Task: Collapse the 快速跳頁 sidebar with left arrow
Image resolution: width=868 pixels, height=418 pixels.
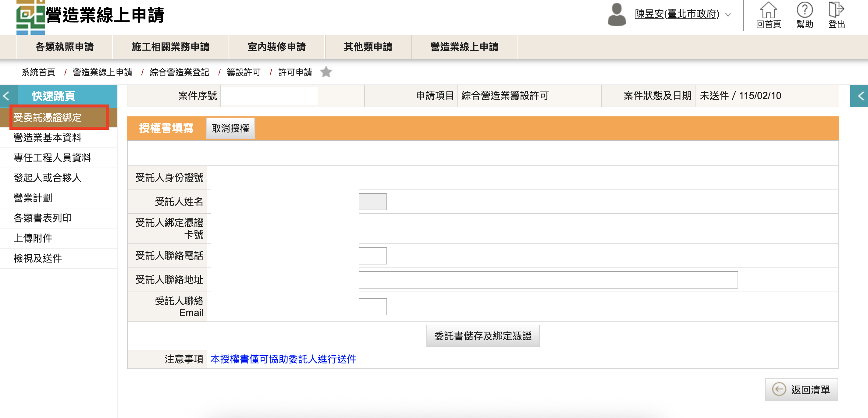Action: pos(6,96)
